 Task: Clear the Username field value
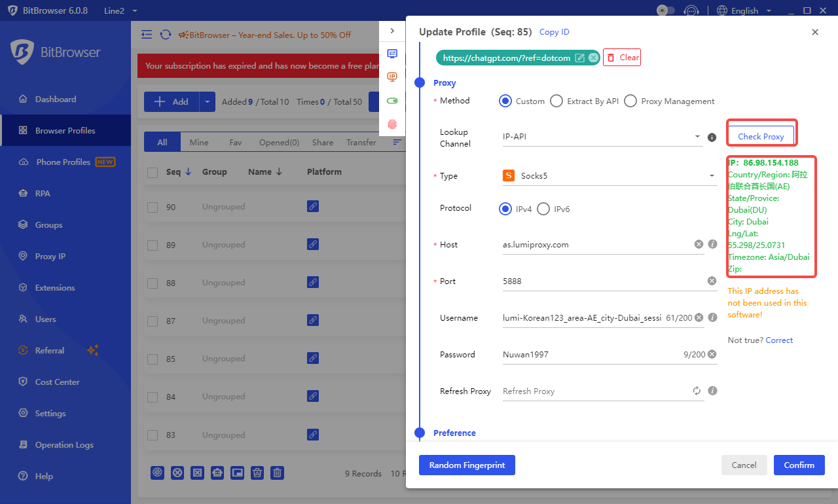699,317
